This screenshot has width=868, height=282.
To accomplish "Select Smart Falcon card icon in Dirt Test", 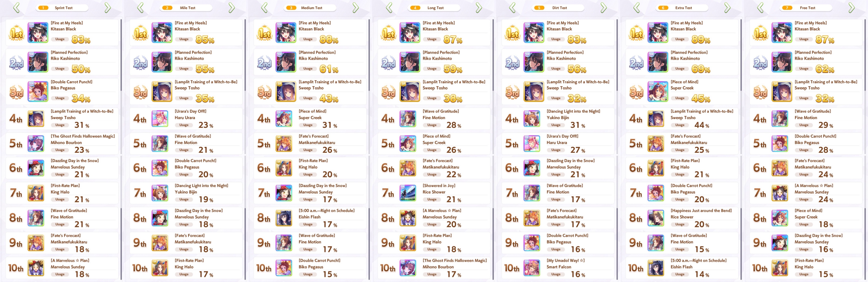I will (532, 268).
